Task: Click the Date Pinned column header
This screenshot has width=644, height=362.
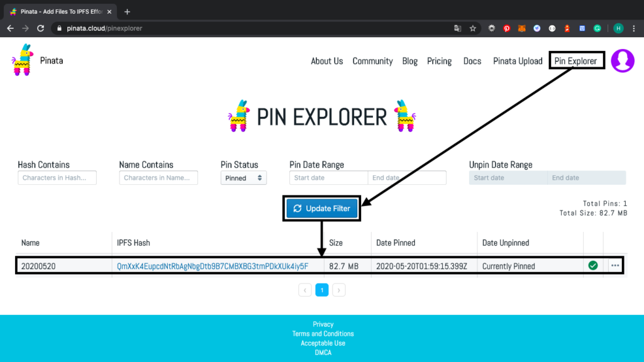Action: 396,243
